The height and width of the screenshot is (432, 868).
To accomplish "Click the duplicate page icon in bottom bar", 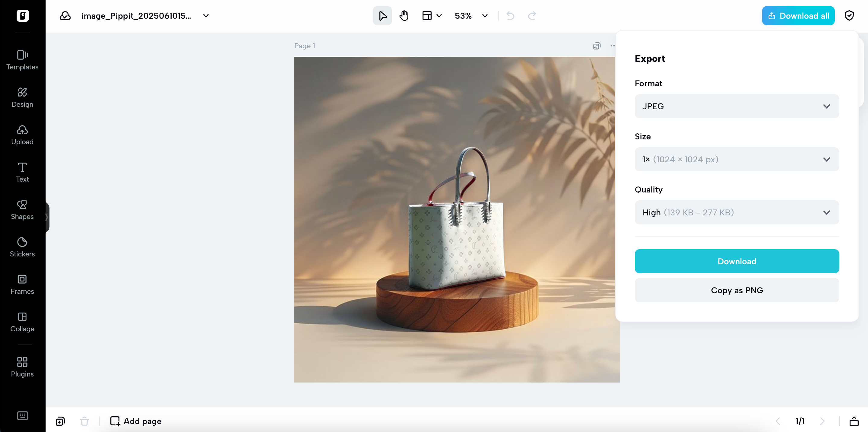I will [x=60, y=421].
